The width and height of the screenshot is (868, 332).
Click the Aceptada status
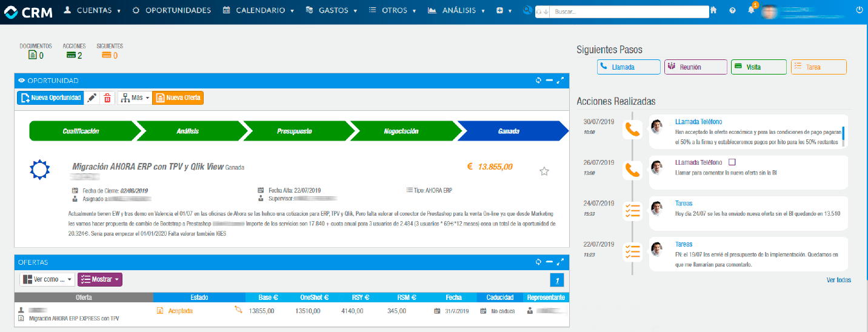click(180, 311)
